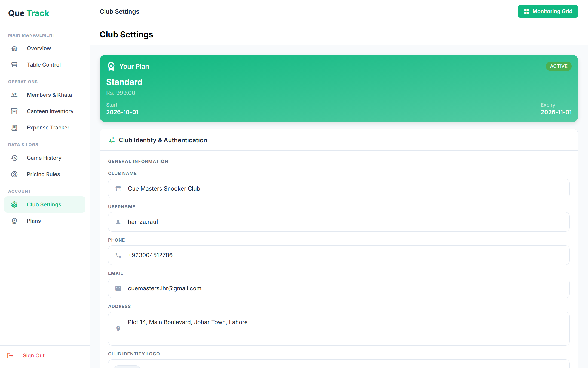Click the person icon in Username field

click(118, 222)
